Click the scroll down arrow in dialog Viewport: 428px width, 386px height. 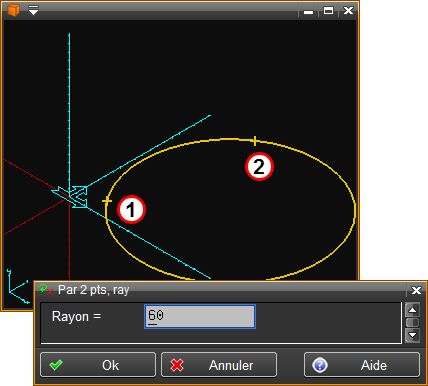(x=412, y=335)
